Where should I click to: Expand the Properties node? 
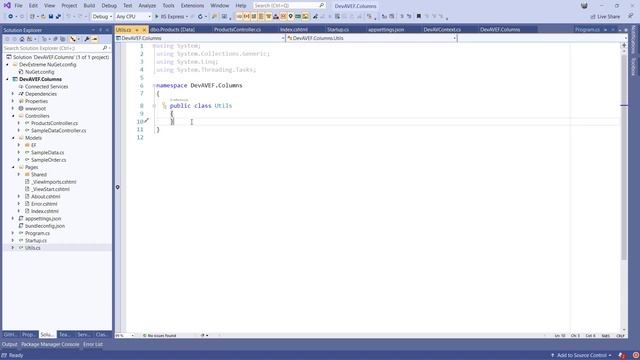[x=13, y=101]
